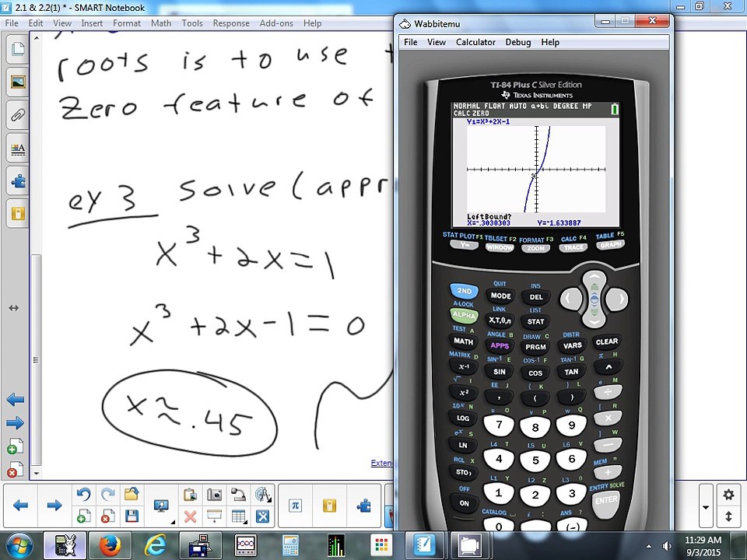Click the Previous Page arrow in bottom toolbar
Viewport: 747px width, 560px height.
coord(20,506)
